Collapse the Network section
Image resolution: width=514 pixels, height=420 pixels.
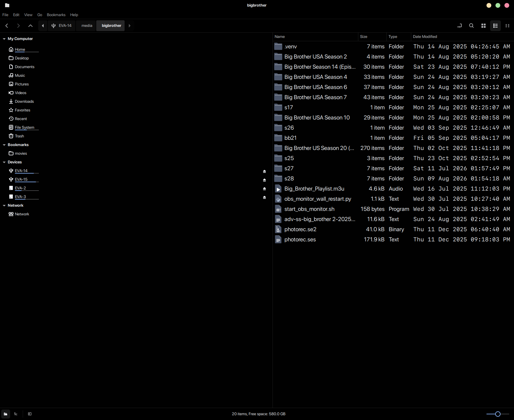pyautogui.click(x=4, y=206)
